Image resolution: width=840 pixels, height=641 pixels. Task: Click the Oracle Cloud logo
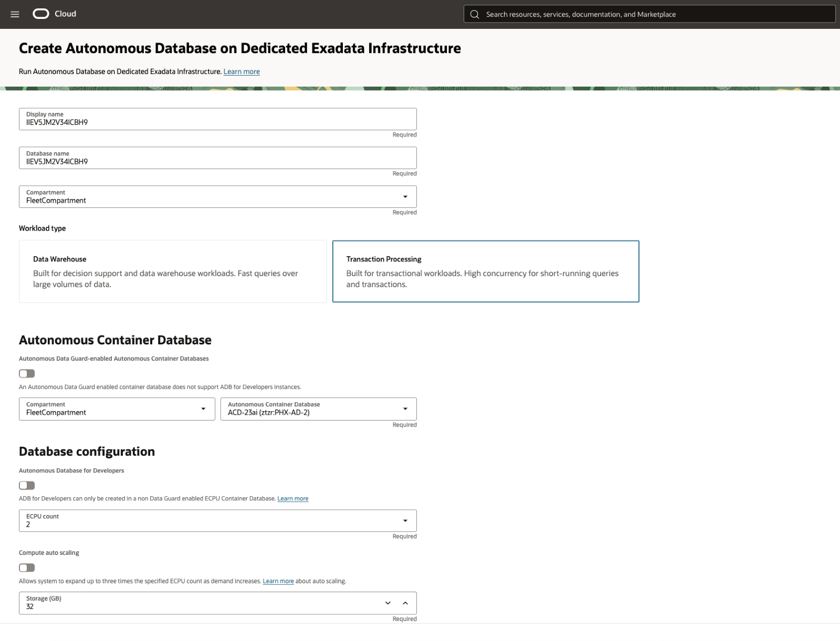point(55,14)
